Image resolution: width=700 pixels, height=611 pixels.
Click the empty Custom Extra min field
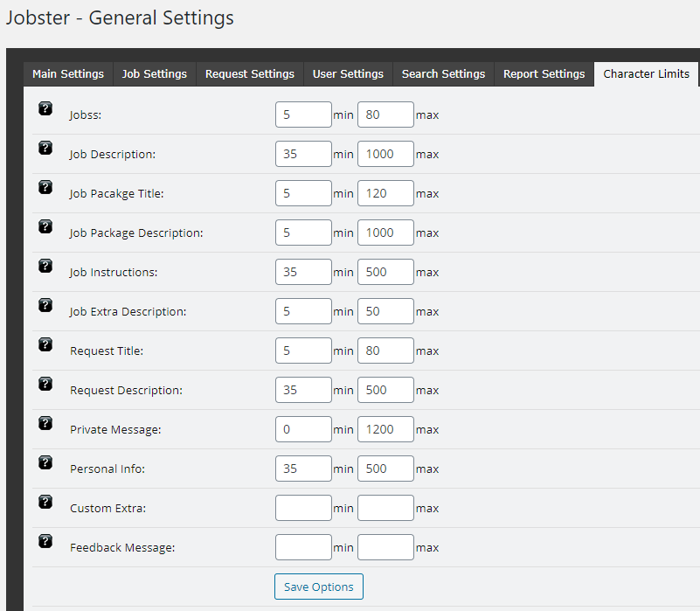click(x=303, y=508)
